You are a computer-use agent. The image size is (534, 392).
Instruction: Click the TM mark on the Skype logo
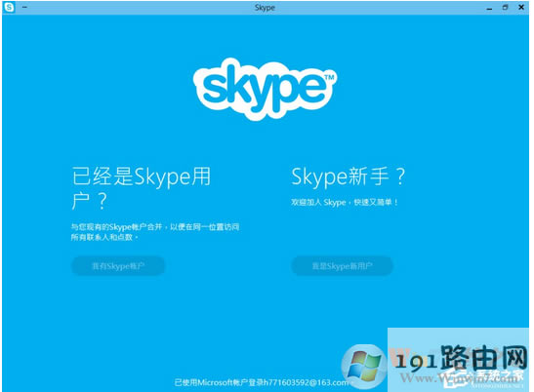(329, 78)
